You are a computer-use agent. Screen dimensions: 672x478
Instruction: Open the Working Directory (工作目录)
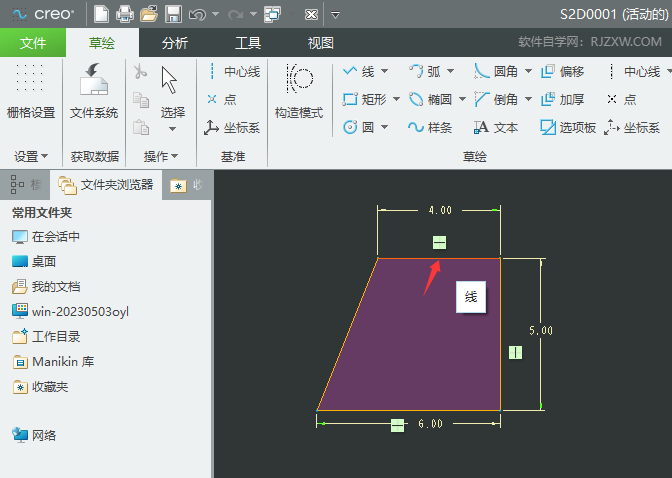46,337
